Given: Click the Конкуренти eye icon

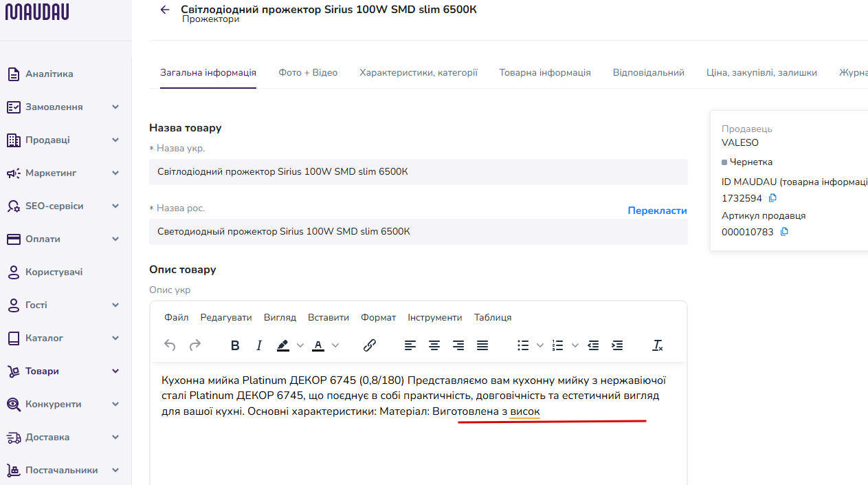Looking at the screenshot, I should coord(14,405).
